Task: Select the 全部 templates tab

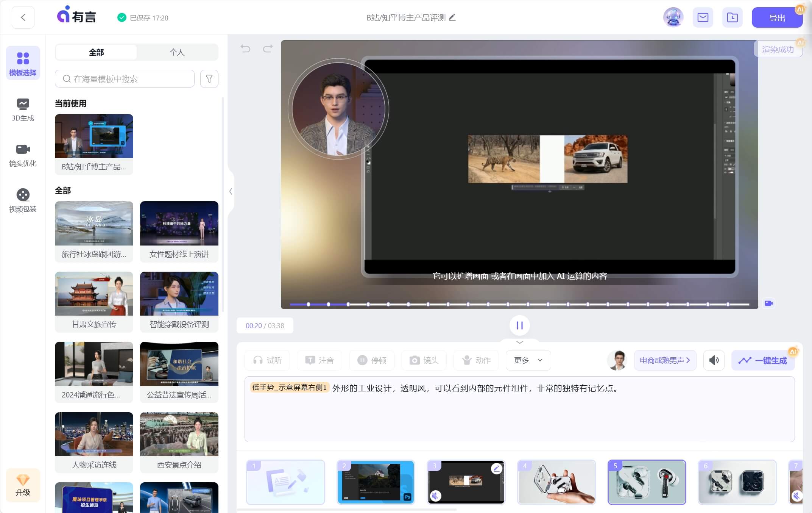Action: tap(96, 52)
